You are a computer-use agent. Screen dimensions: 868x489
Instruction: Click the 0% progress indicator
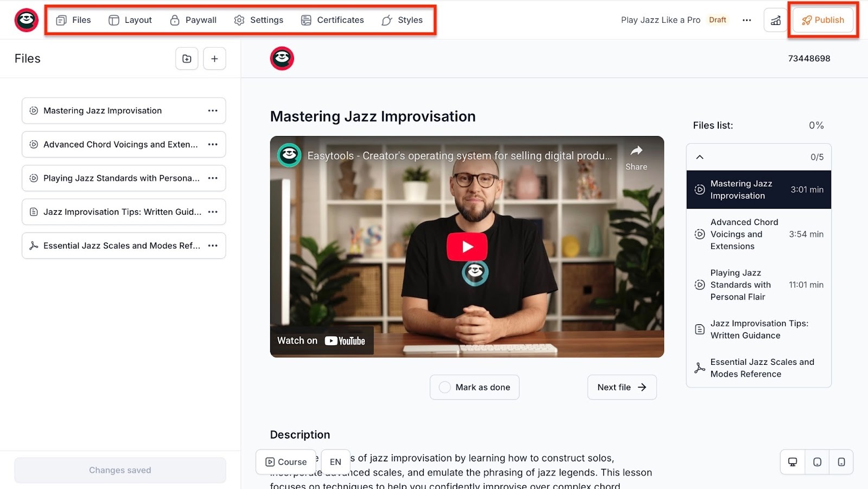click(816, 125)
